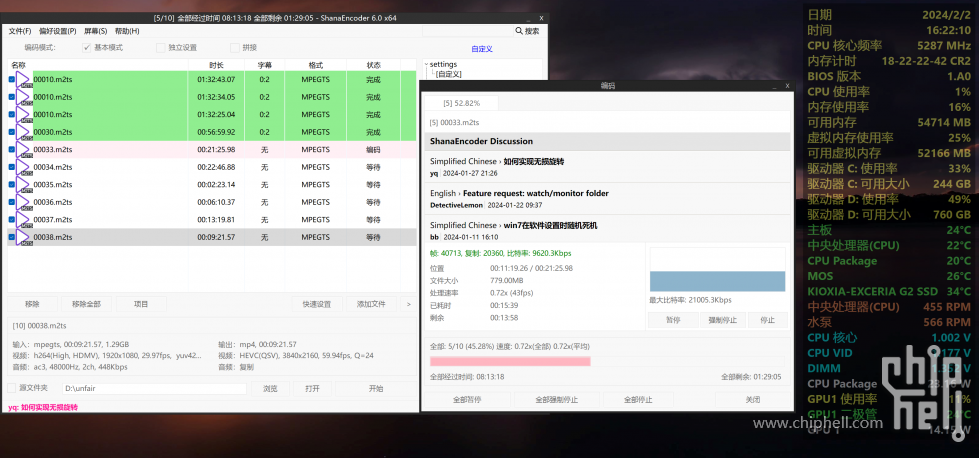Click the file icon of 00038.m2ts
Screen dimensions: 979x458
click(24, 237)
